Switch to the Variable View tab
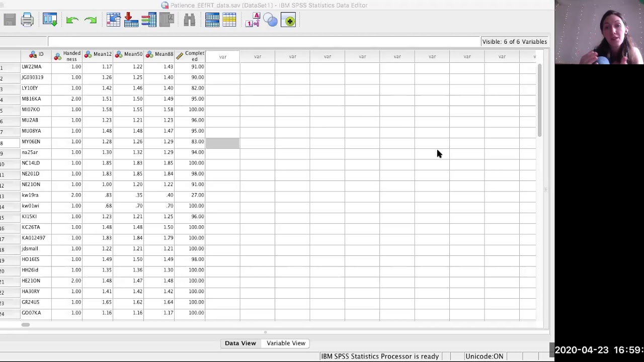The image size is (644, 362). point(286,343)
